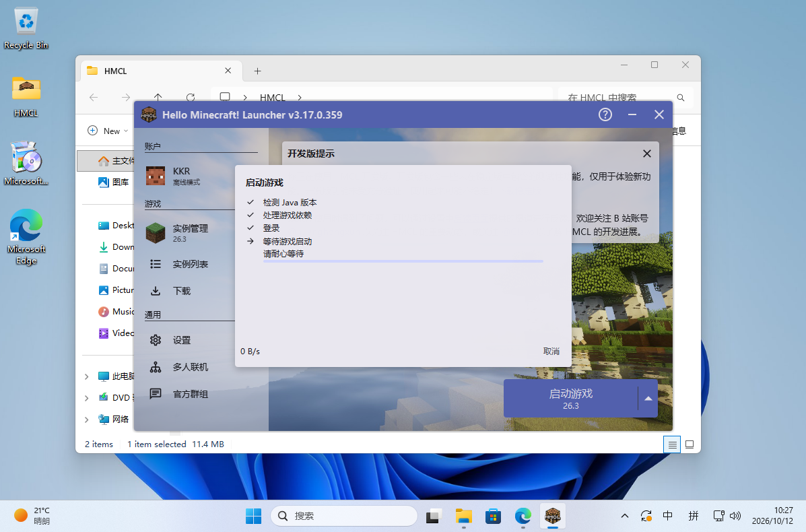This screenshot has width=806, height=532.
Task: Expand the 网络 tree node
Action: click(86, 420)
